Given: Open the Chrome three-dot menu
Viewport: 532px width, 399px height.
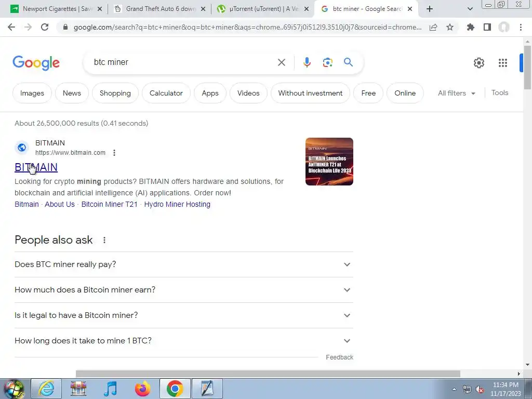Looking at the screenshot, I should click(x=521, y=27).
